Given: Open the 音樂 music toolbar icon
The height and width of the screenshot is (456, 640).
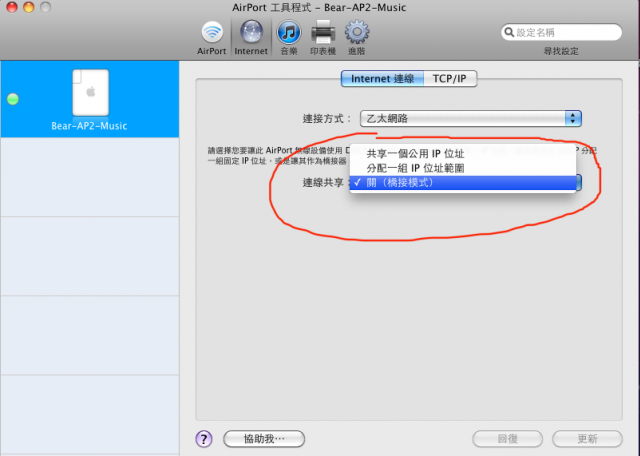Looking at the screenshot, I should (x=289, y=38).
